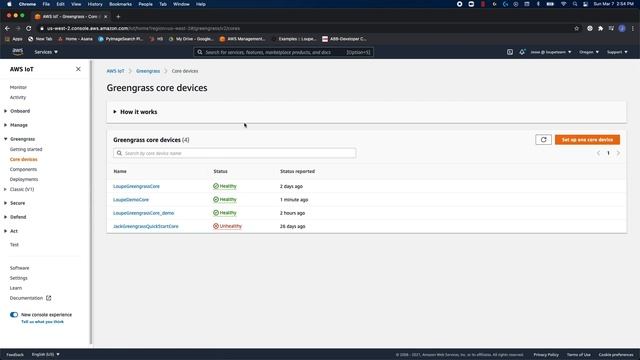
Task: Open the AWS Management bookmark
Action: tap(242, 39)
